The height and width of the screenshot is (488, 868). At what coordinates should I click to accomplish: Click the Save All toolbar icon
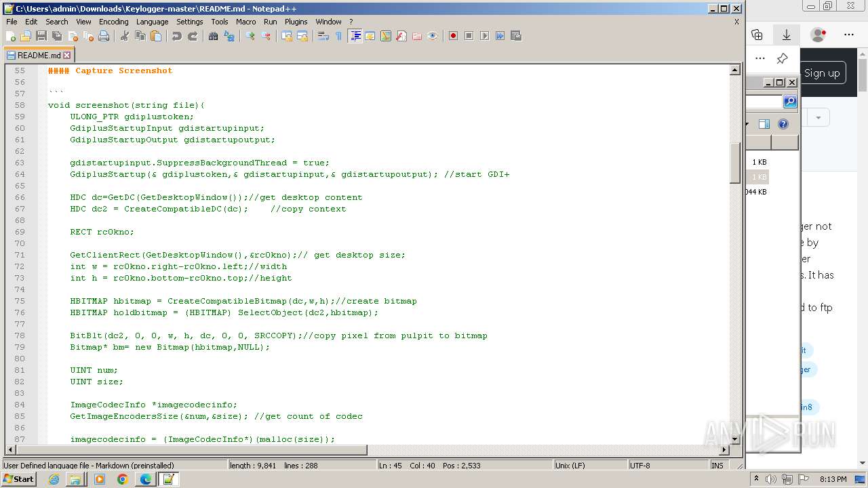click(x=57, y=36)
